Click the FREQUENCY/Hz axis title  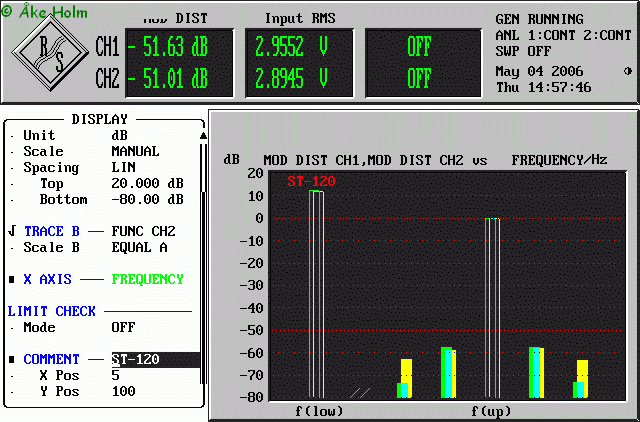click(560, 160)
